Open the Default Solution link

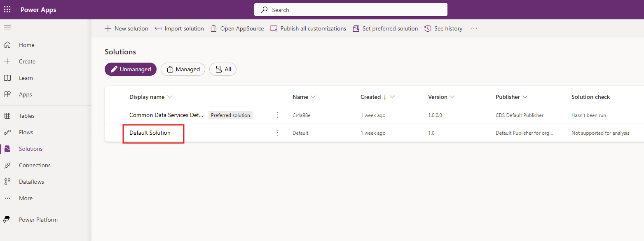pos(150,133)
